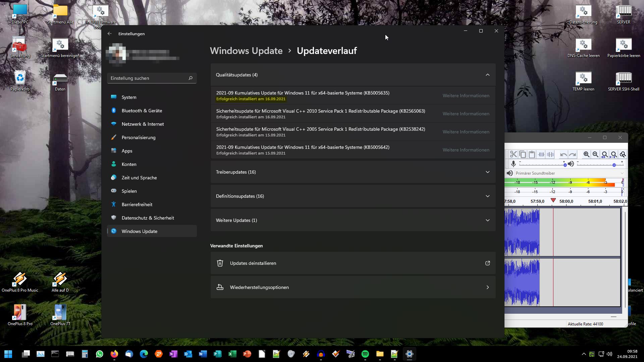
Task: Open Spotify from the taskbar
Action: 365,354
